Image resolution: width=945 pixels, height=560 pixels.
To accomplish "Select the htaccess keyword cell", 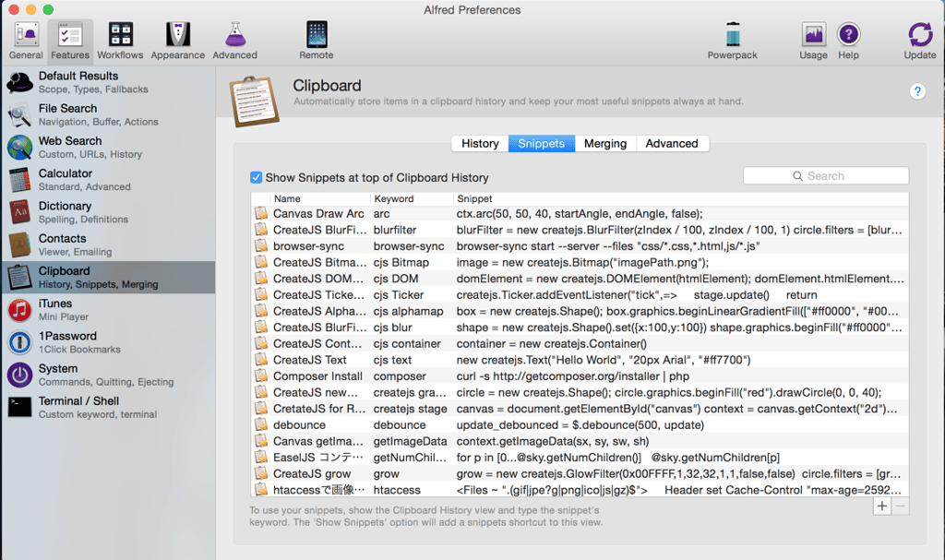I will [397, 490].
